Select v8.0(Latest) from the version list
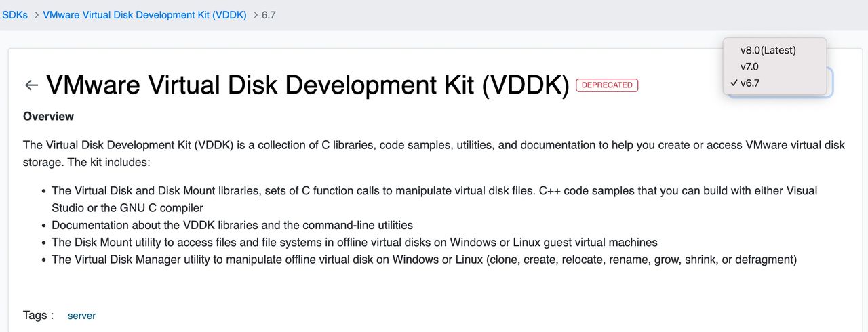 pyautogui.click(x=768, y=50)
